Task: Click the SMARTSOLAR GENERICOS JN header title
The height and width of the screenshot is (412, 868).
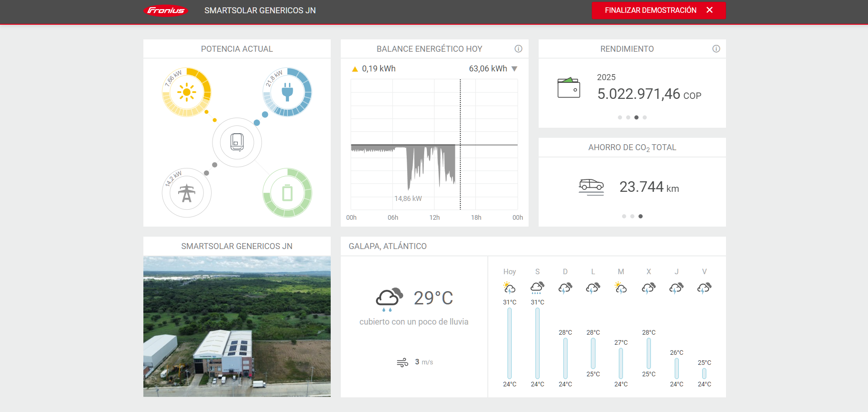Action: point(260,11)
